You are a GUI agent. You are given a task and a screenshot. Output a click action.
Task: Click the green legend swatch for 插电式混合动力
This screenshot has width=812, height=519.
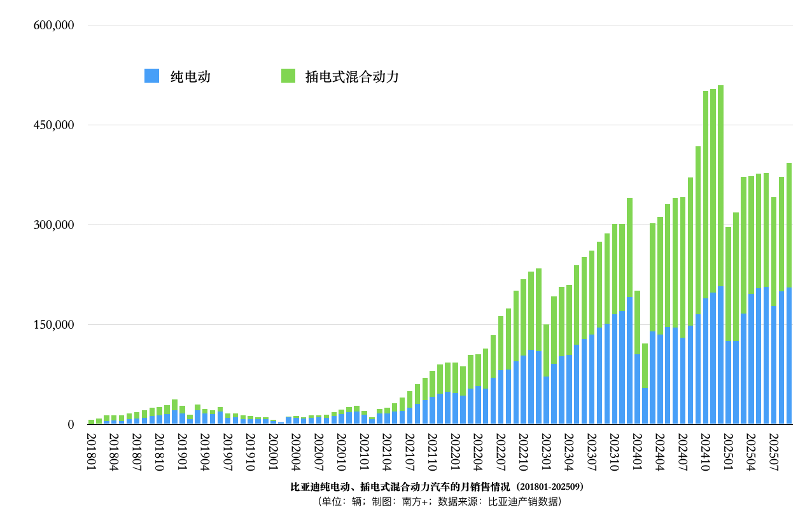pos(288,76)
